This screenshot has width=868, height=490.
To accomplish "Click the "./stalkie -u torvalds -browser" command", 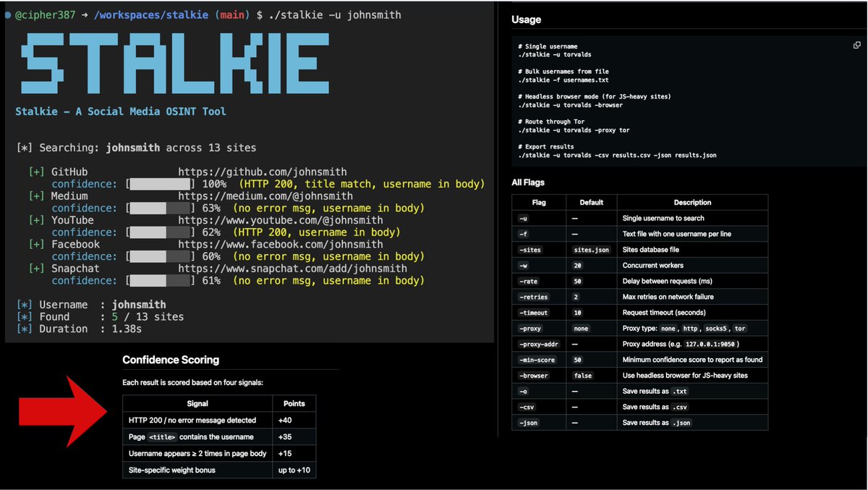I will (x=570, y=105).
